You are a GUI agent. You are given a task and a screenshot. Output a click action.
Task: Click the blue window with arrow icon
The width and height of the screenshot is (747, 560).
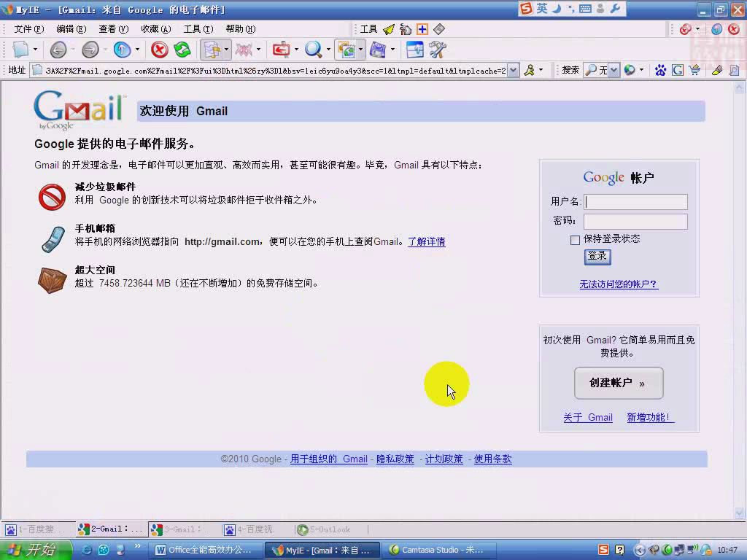[414, 50]
